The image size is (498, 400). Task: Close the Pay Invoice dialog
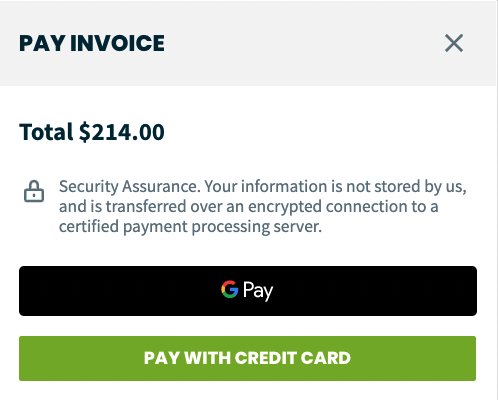coord(454,43)
